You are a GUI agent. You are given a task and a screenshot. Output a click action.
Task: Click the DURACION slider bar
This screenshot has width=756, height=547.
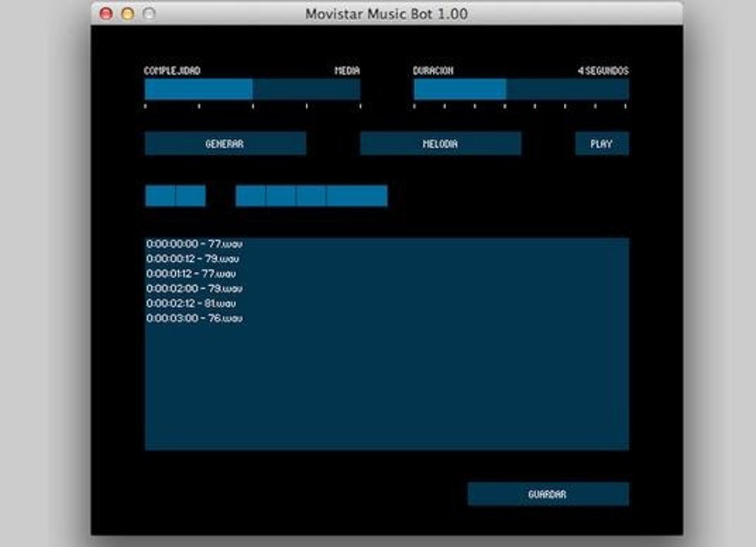[x=520, y=89]
